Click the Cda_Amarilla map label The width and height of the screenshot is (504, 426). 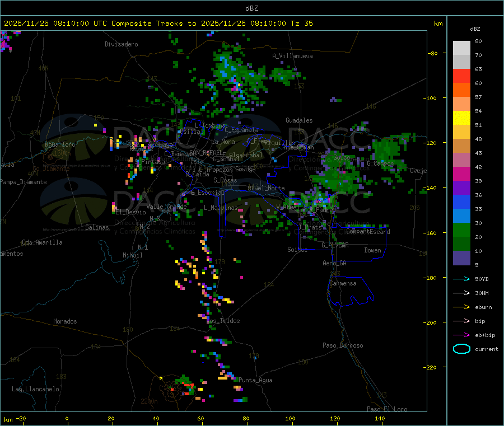coord(42,242)
